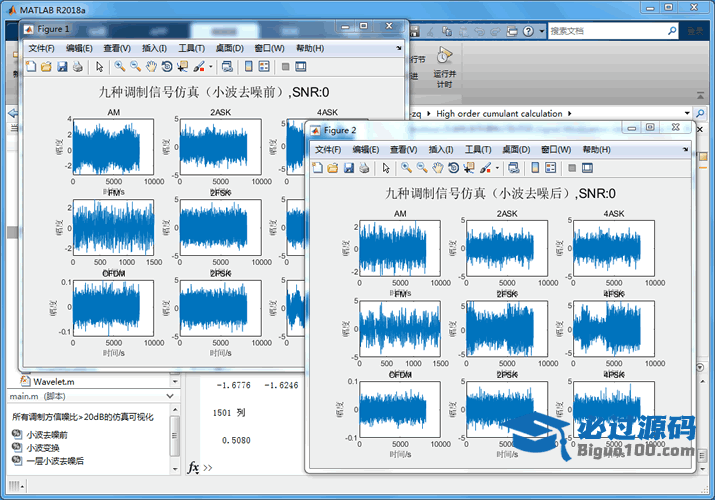Toggle Edit Plot arrow in Figure 1
715x500 pixels.
99,67
